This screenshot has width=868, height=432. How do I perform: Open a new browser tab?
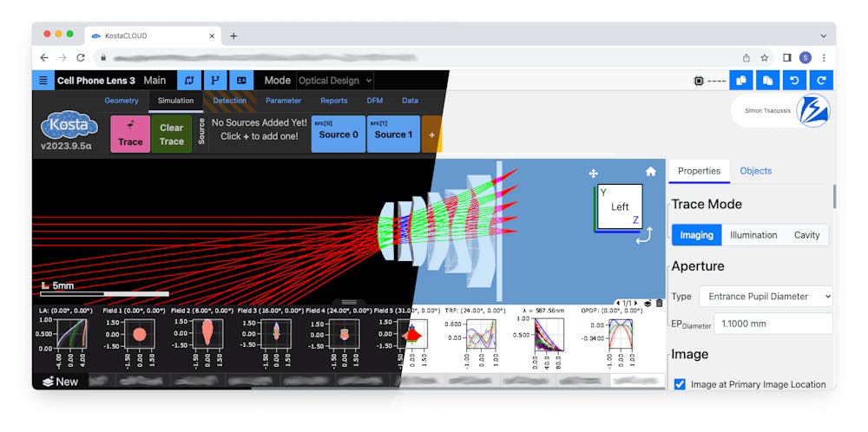click(233, 36)
